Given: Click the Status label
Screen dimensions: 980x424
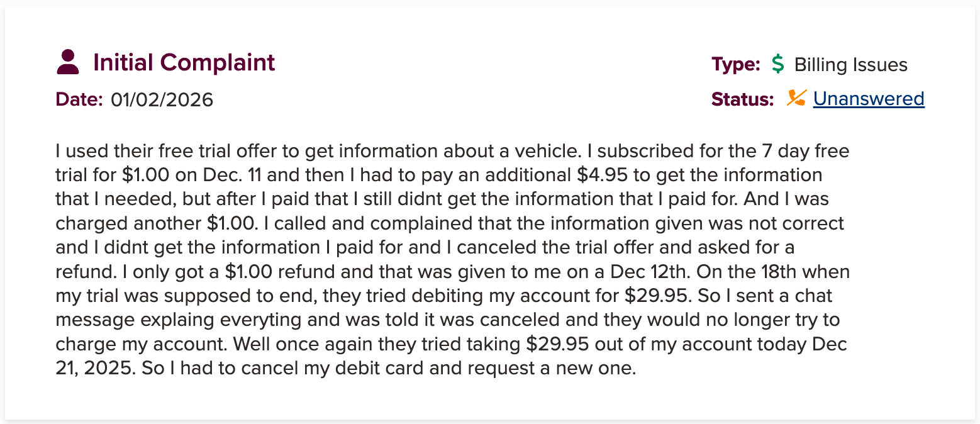Looking at the screenshot, I should tap(742, 99).
